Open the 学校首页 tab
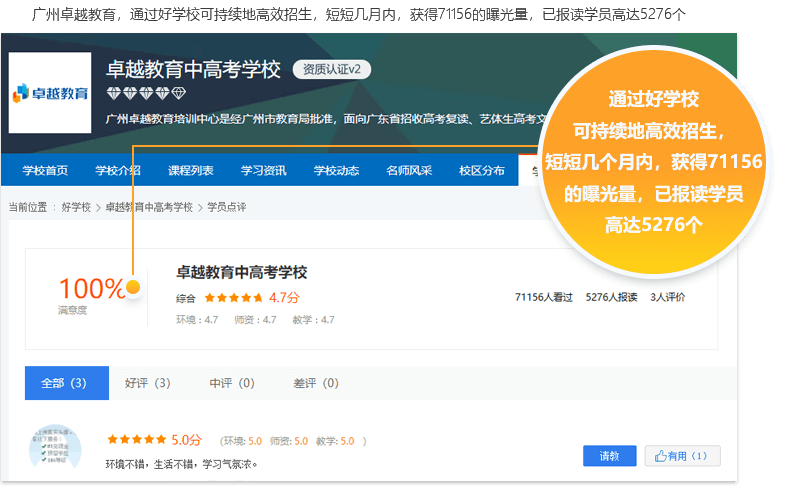The width and height of the screenshot is (800, 490). [x=45, y=170]
